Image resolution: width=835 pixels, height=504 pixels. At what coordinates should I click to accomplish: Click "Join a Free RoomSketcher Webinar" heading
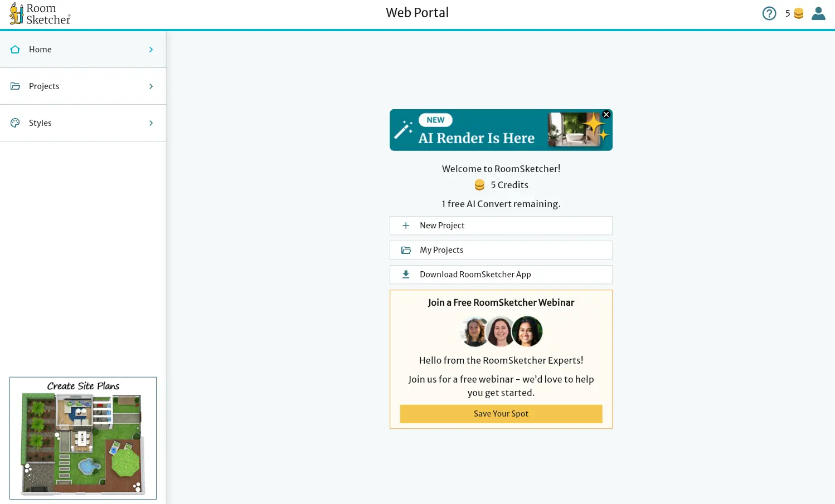coord(501,302)
